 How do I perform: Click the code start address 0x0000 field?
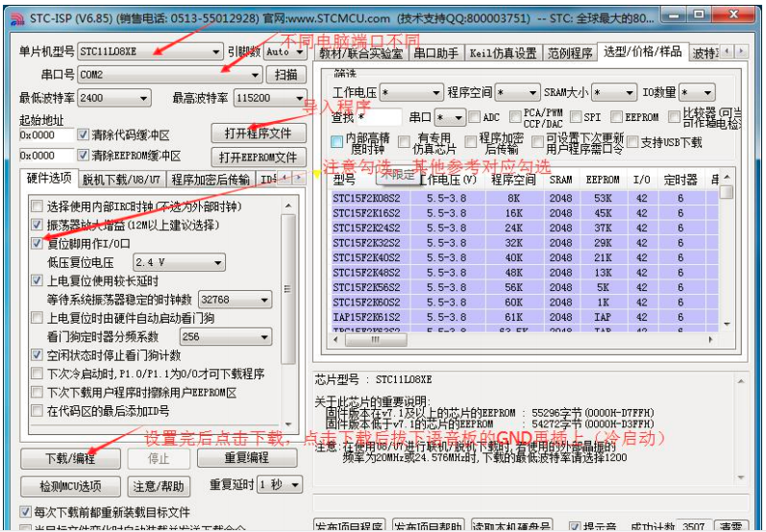point(46,135)
